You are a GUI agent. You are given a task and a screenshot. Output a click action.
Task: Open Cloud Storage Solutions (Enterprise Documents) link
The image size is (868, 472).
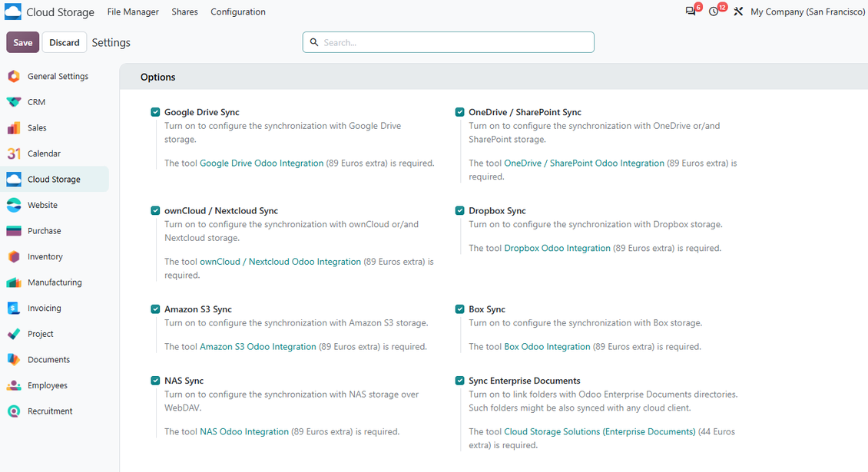tap(599, 432)
